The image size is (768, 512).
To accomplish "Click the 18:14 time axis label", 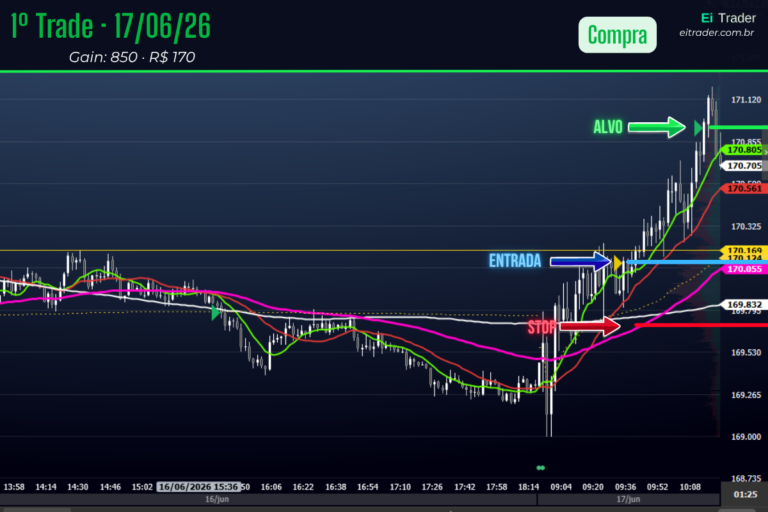I will (x=528, y=487).
